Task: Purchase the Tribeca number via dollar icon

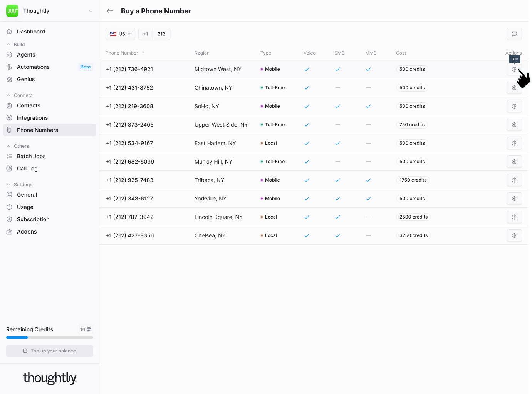Action: (514, 180)
